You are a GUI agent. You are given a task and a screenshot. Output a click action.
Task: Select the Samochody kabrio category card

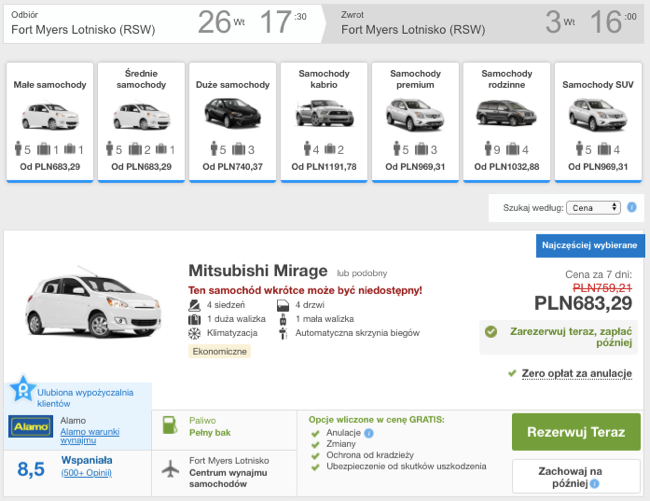324,122
